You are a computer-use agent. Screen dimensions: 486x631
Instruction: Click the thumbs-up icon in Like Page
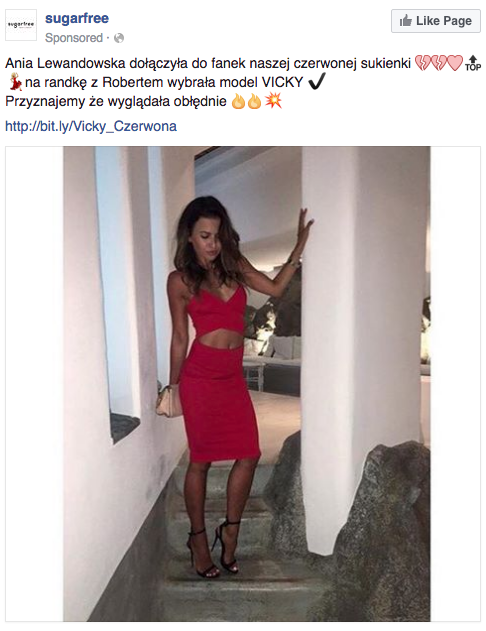[406, 21]
